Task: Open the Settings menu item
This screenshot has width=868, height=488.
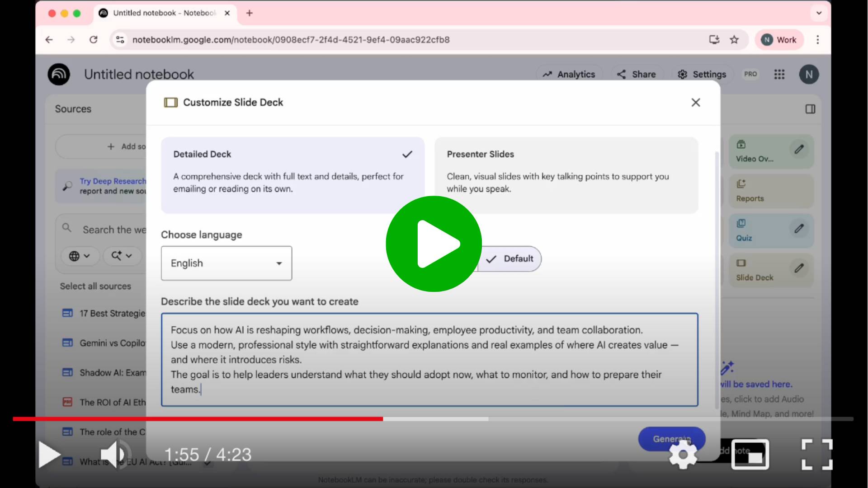Action: click(x=702, y=75)
